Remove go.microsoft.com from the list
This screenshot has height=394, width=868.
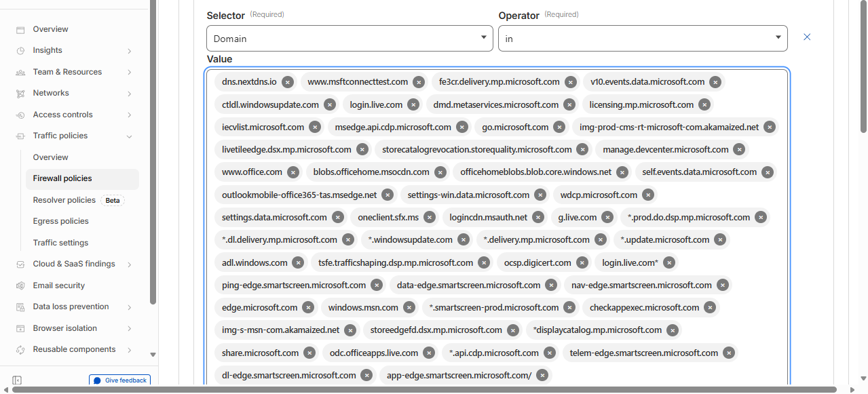tap(559, 127)
